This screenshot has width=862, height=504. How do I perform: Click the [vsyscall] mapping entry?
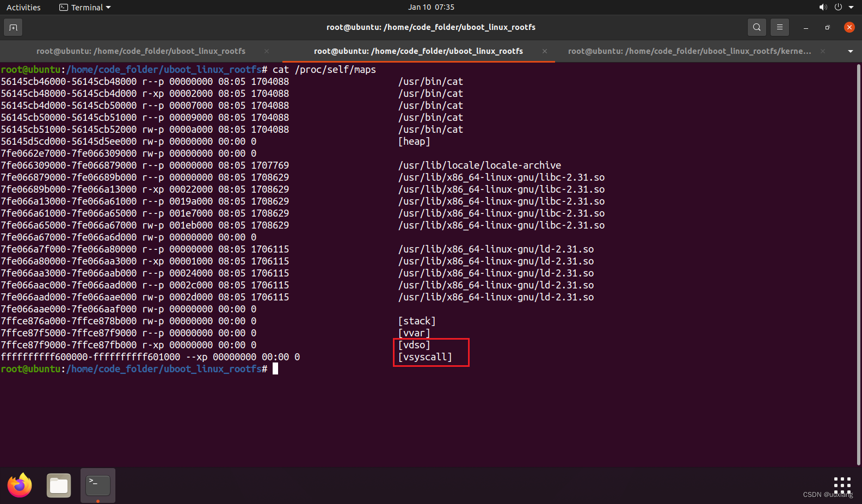click(425, 357)
